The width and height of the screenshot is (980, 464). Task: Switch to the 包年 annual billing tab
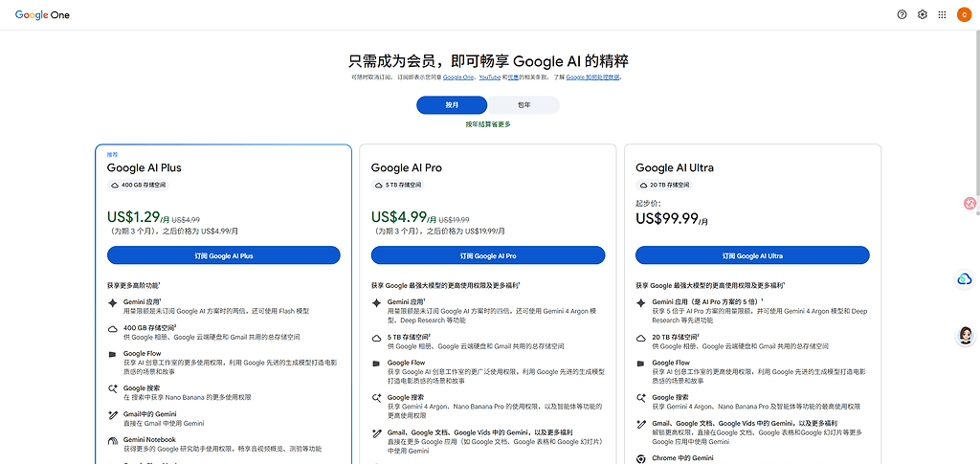coord(523,105)
